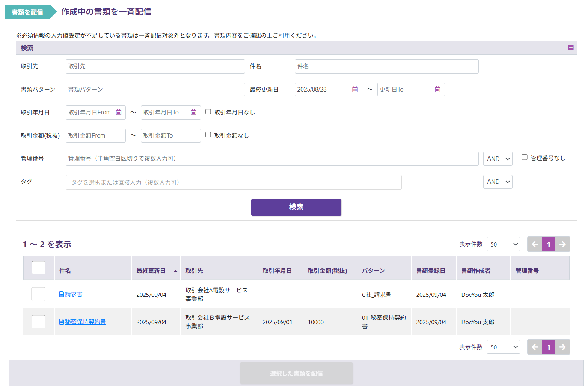
Task: Open the bottom 表示件数 dropdown
Action: [x=504, y=347]
